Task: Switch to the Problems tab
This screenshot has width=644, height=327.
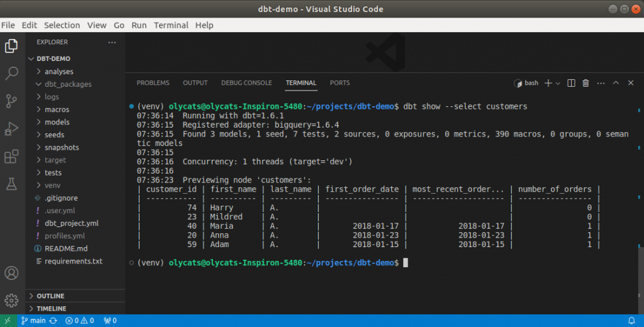Action: [x=153, y=83]
